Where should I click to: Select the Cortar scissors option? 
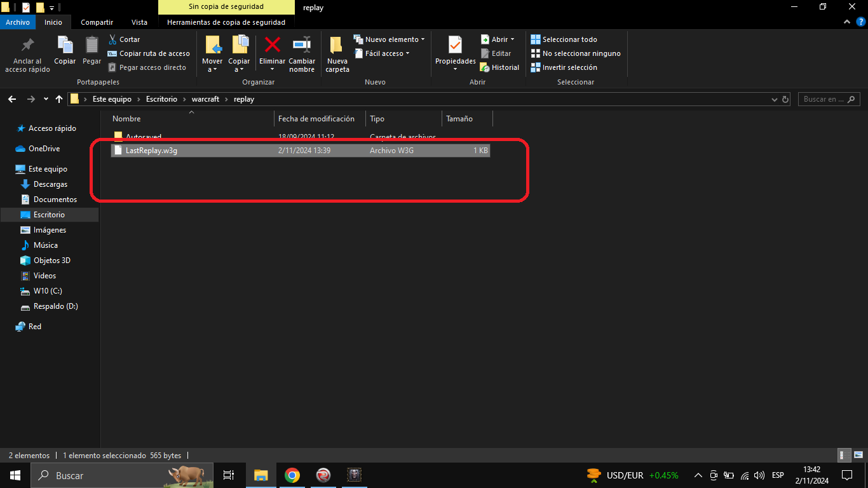[124, 39]
